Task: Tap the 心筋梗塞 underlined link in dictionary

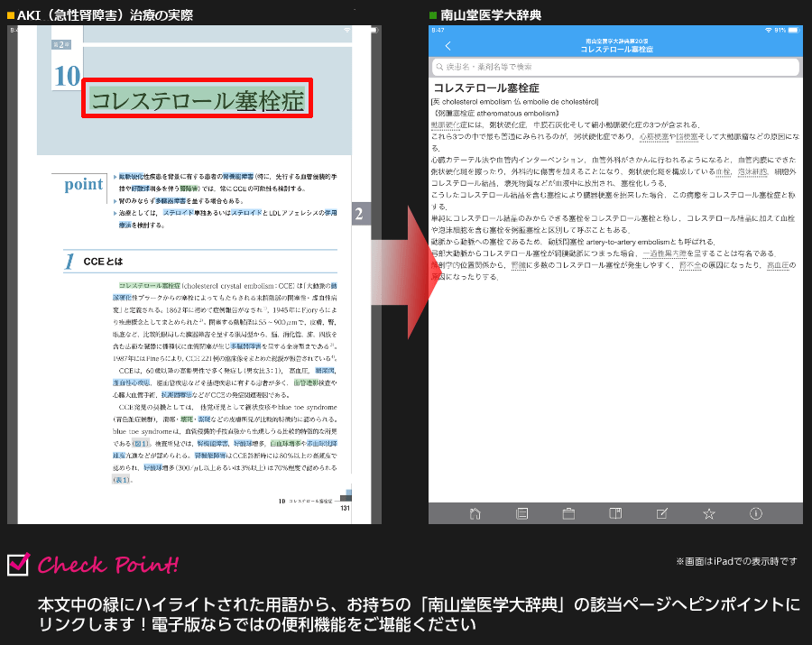Action: coord(654,136)
